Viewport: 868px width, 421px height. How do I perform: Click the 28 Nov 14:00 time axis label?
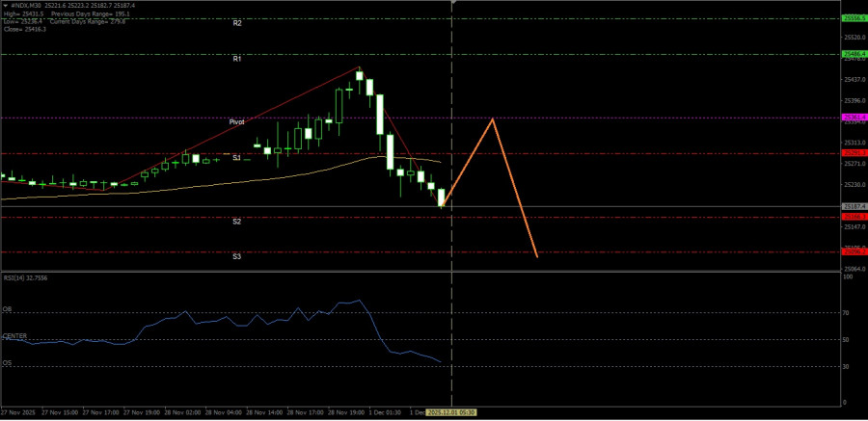tap(266, 412)
